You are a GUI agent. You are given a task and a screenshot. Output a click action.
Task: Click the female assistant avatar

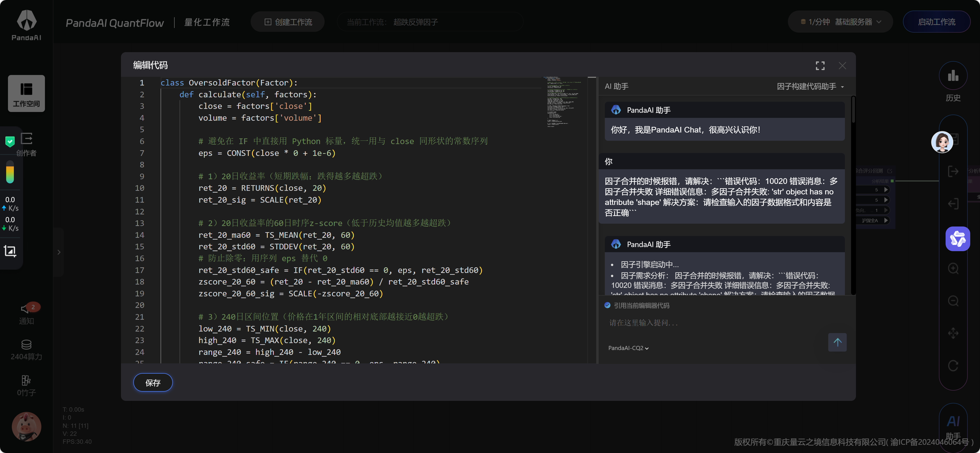(942, 142)
